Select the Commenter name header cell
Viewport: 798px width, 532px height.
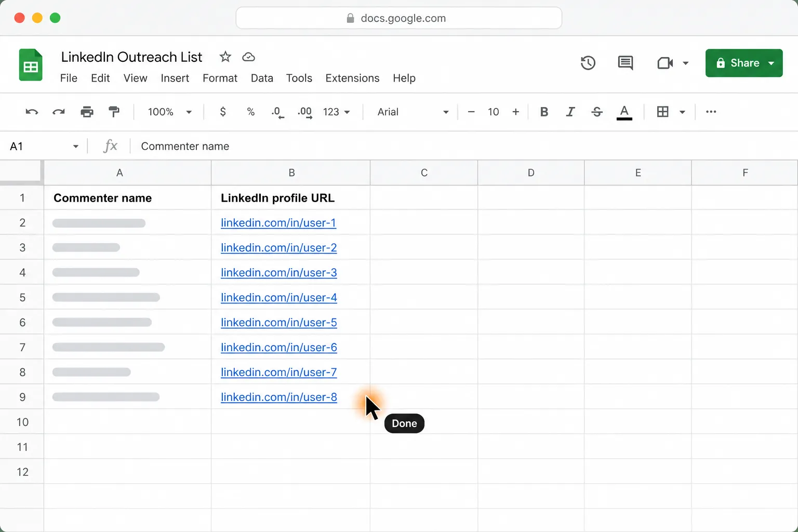(x=127, y=197)
